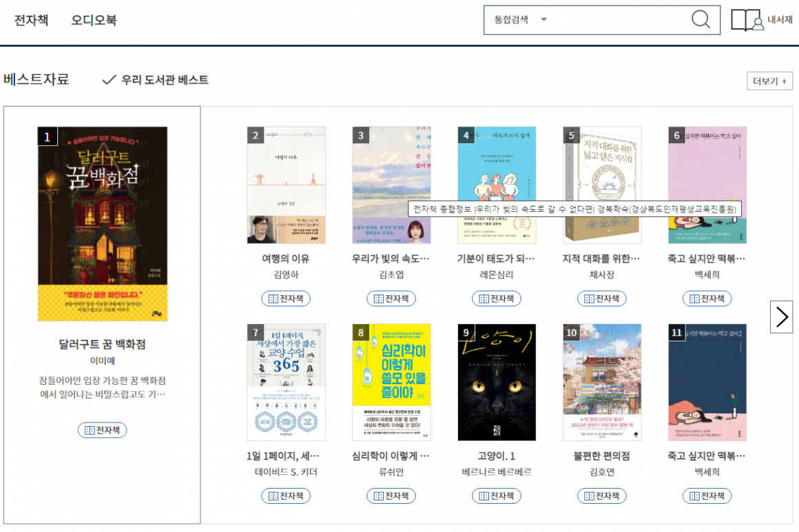The image size is (799, 532).
Task: Select the 1일 1페이지 365 book cover
Action: coord(286,382)
